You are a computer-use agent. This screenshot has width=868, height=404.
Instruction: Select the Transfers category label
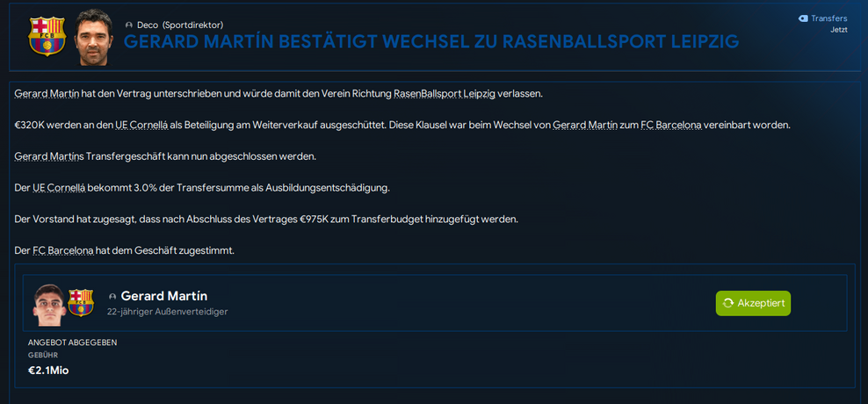click(x=829, y=18)
